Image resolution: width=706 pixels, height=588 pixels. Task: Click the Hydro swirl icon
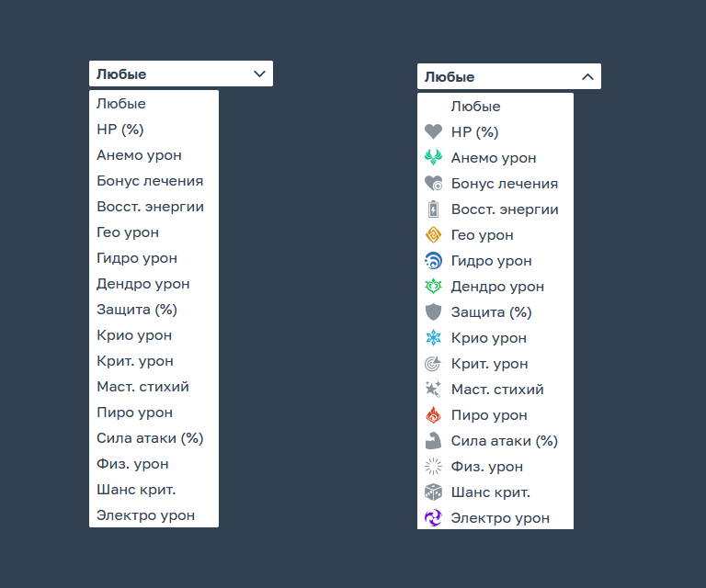tap(433, 261)
